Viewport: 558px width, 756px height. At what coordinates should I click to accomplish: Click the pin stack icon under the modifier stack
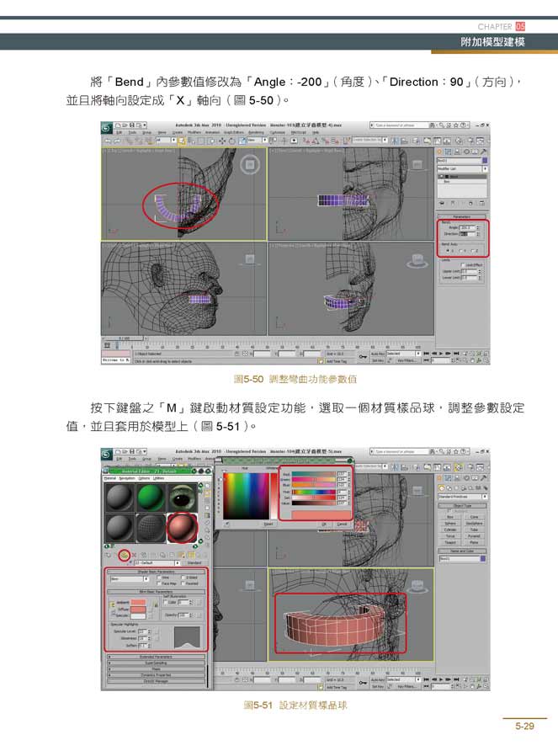[442, 204]
